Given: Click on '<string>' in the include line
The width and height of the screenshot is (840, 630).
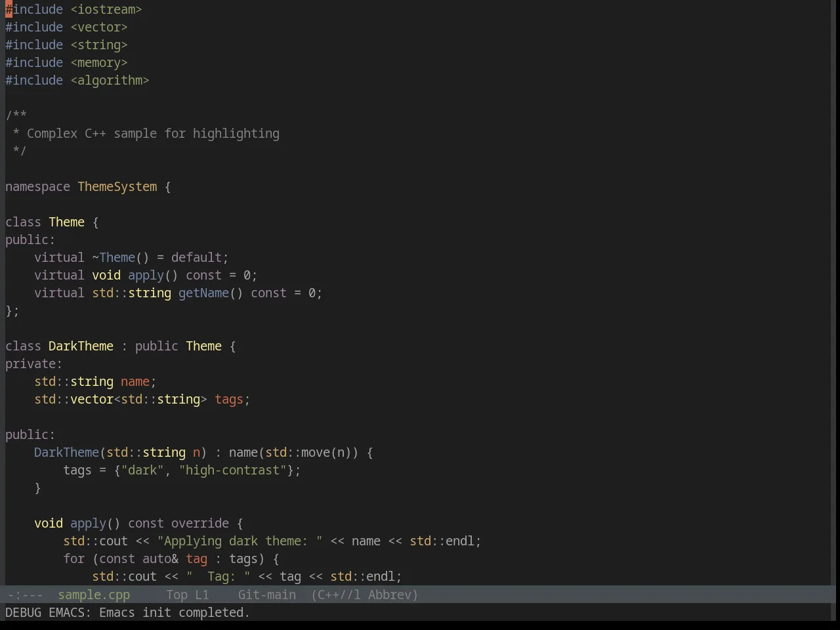Looking at the screenshot, I should pyautogui.click(x=99, y=45).
